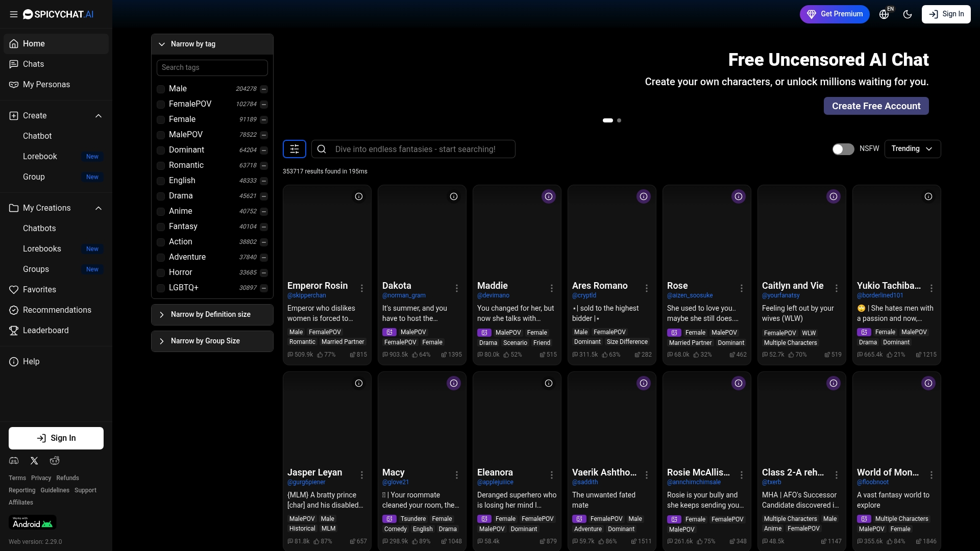Open the language globe icon
Image resolution: width=980 pixels, height=551 pixels.
885,14
